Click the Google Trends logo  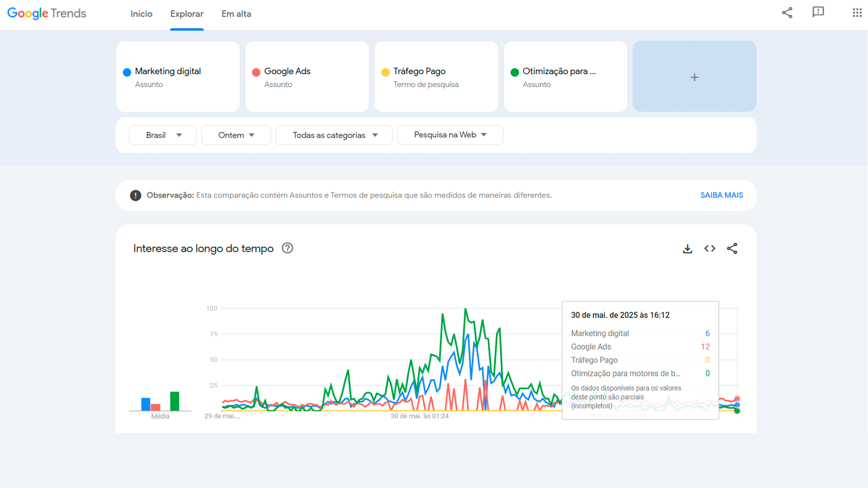coord(47,14)
